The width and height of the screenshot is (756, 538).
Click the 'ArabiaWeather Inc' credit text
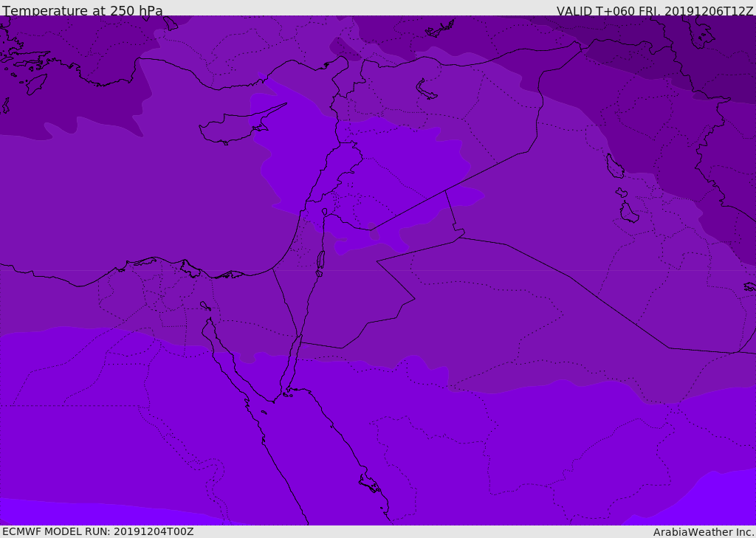pyautogui.click(x=703, y=532)
